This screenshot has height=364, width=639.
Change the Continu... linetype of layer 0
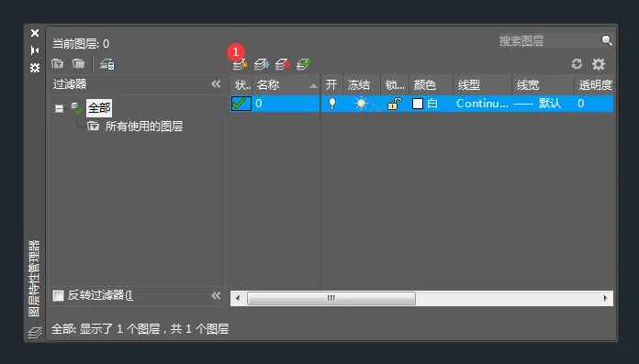pos(482,104)
